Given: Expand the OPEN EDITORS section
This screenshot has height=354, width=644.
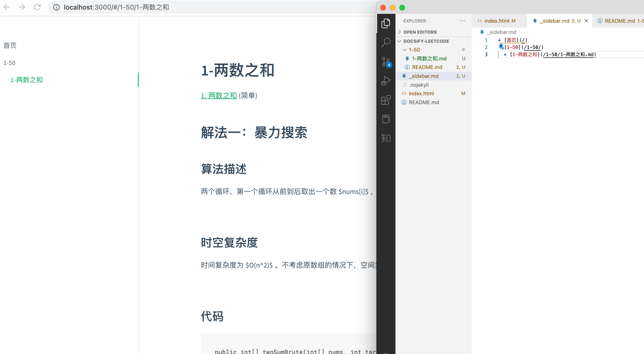Looking at the screenshot, I should tap(420, 32).
